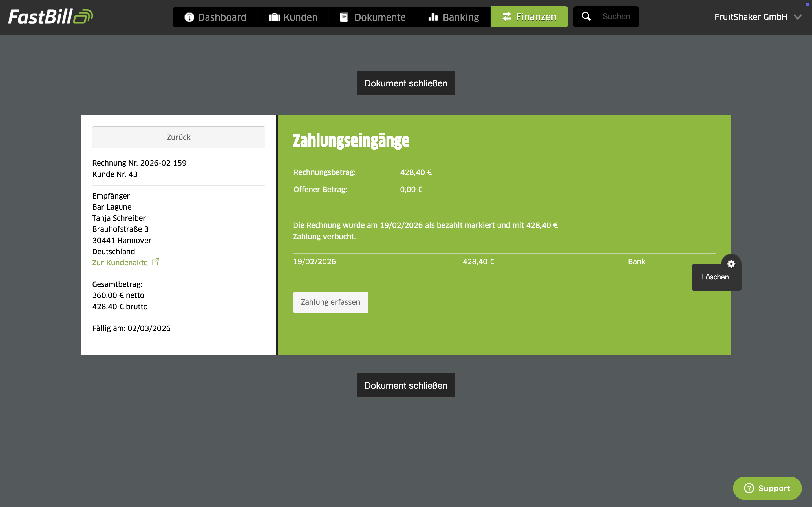This screenshot has height=507, width=812.
Task: Click the Dokumente page icon
Action: click(344, 17)
